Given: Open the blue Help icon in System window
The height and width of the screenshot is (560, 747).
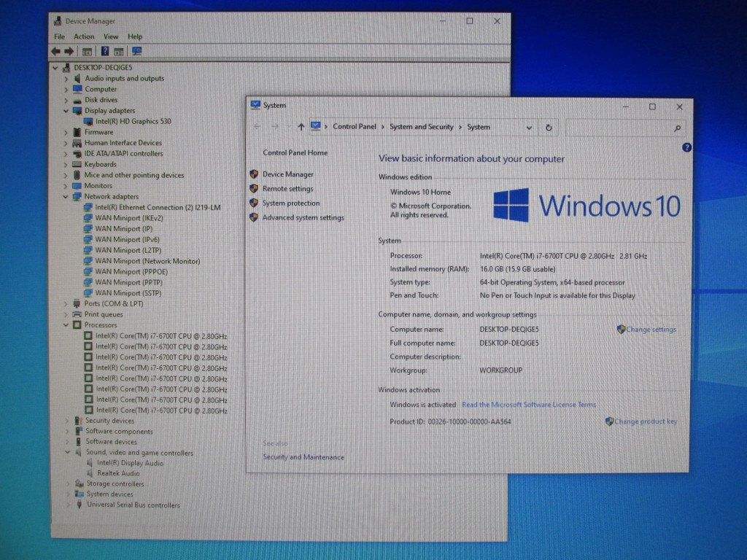Looking at the screenshot, I should pyautogui.click(x=686, y=147).
